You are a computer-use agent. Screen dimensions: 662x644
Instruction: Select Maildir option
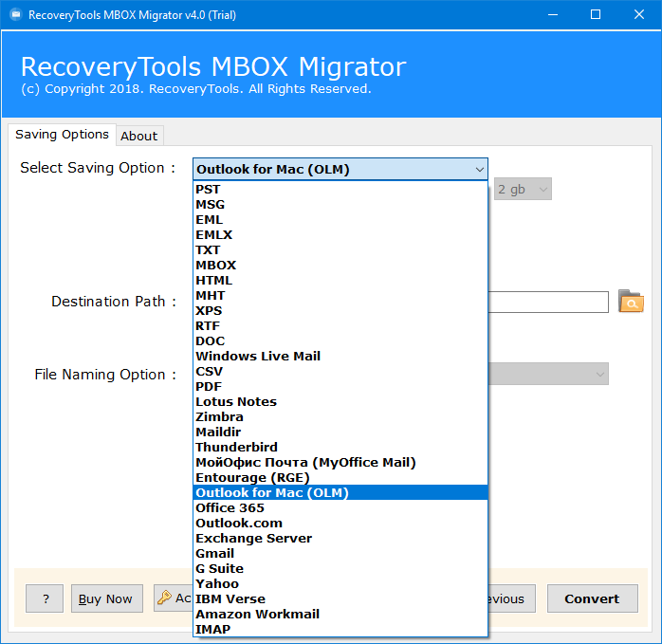click(340, 432)
